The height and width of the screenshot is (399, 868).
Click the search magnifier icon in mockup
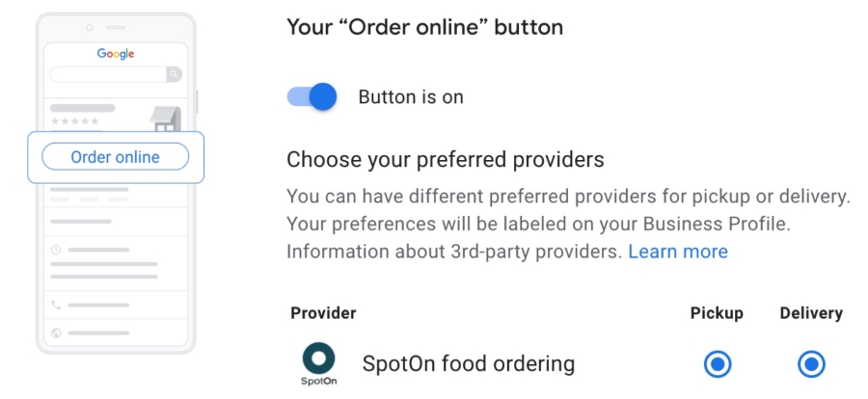[x=175, y=74]
